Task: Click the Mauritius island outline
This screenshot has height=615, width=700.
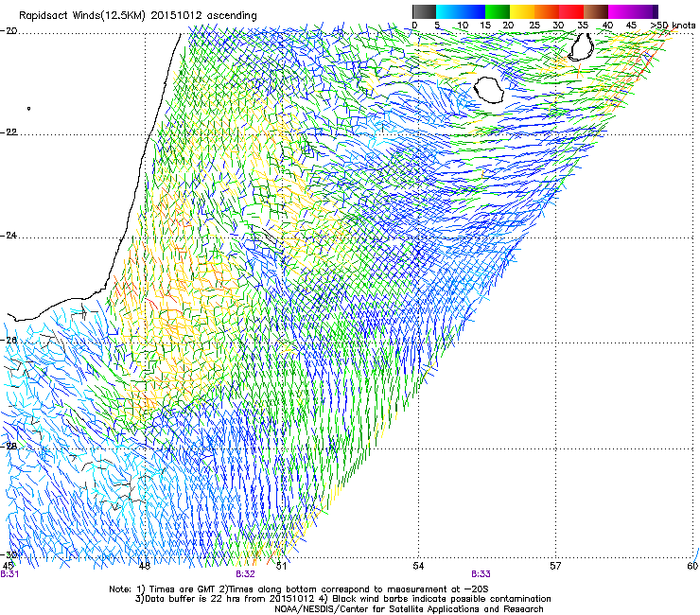Action: (581, 47)
